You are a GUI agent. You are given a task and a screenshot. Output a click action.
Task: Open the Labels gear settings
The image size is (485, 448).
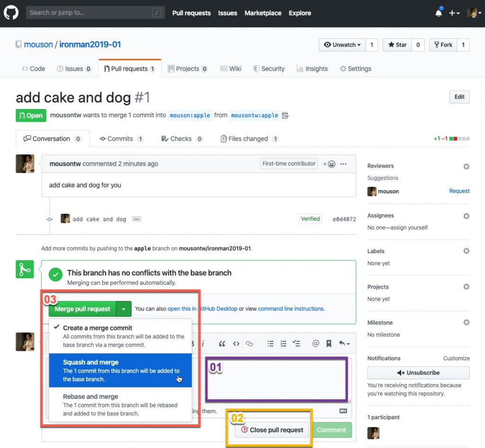coord(466,251)
